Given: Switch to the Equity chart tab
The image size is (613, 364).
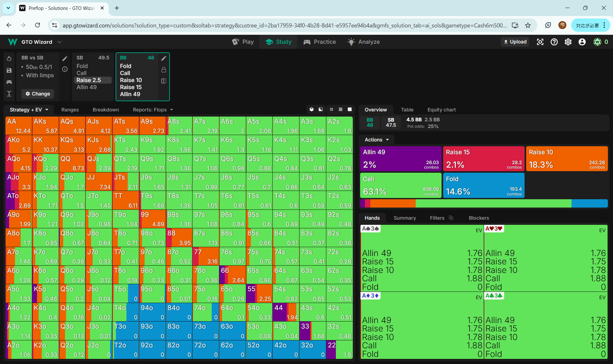Looking at the screenshot, I should coord(441,110).
